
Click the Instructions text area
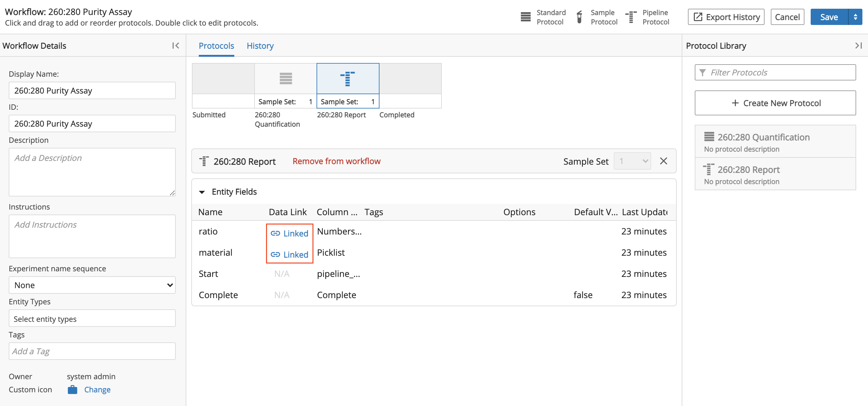pos(92,236)
